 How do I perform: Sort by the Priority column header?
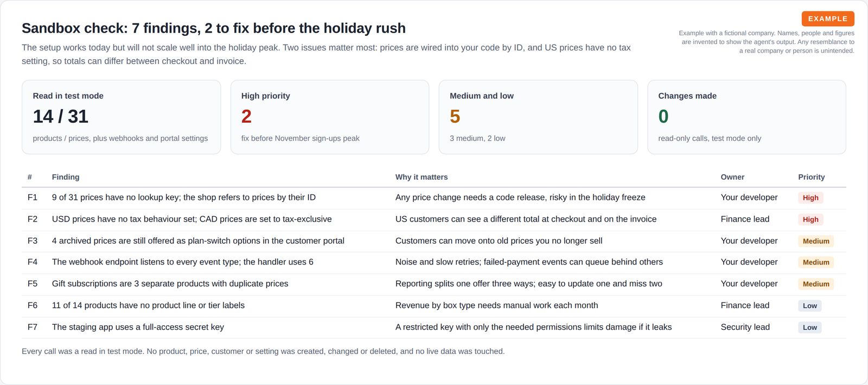(811, 177)
